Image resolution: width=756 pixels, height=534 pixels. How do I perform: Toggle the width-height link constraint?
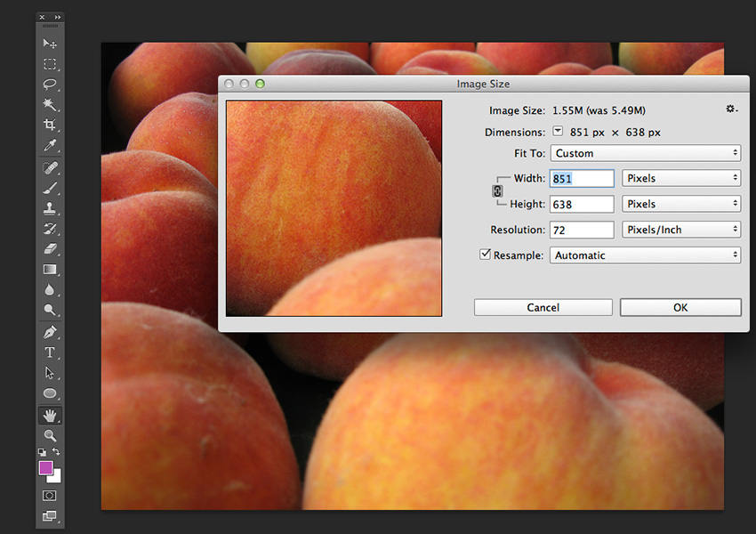498,190
